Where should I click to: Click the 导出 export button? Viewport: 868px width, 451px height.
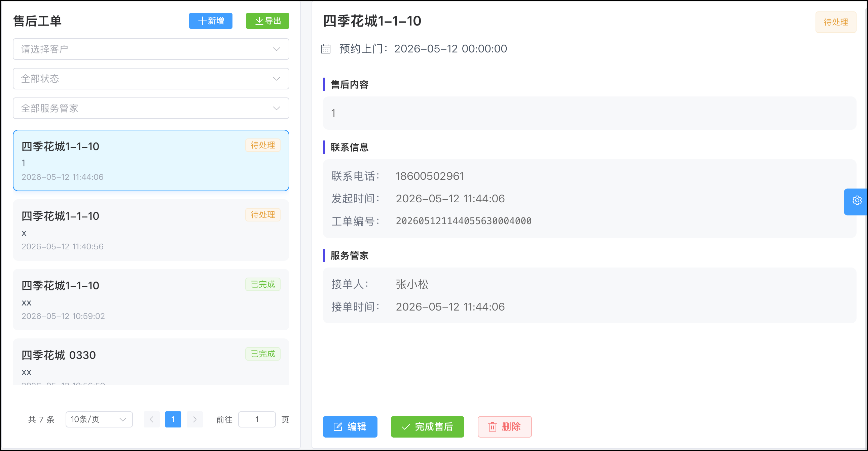[267, 21]
